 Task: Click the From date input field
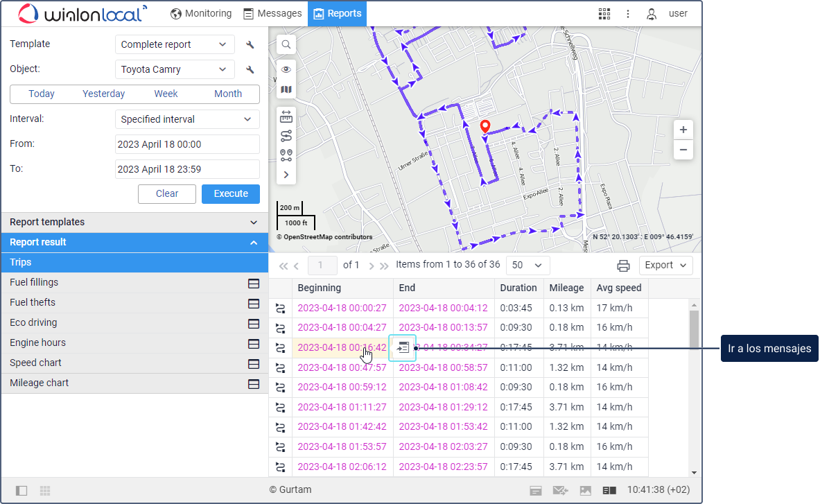(x=187, y=144)
